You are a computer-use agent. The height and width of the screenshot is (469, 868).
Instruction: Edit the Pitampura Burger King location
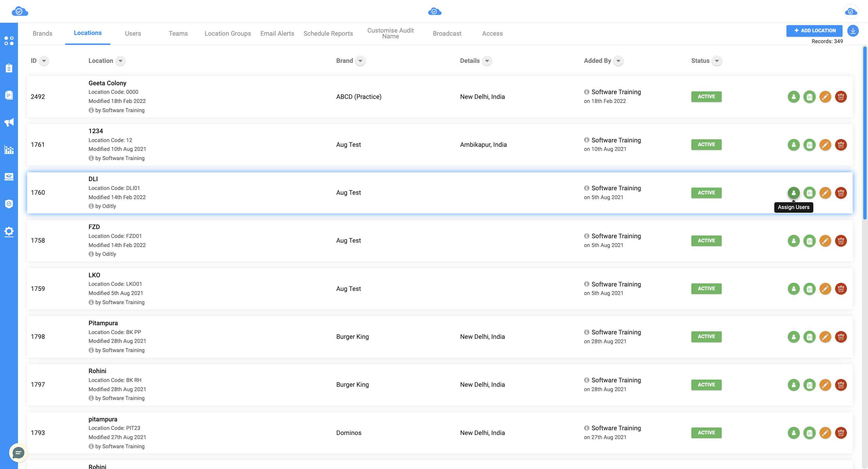pyautogui.click(x=825, y=337)
